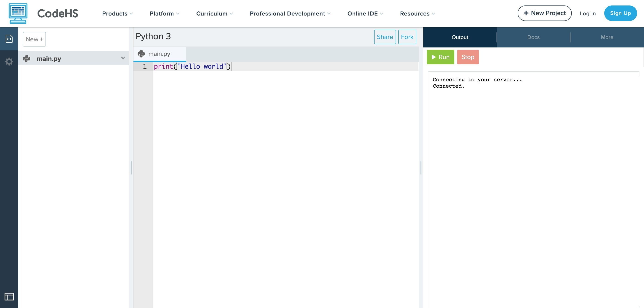Click the Fork button
The height and width of the screenshot is (308, 644).
(407, 37)
